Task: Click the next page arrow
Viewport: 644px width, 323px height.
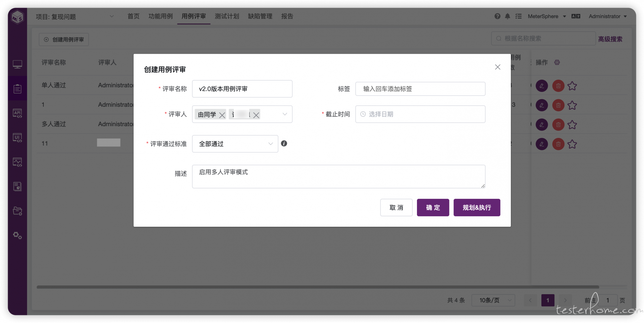Action: pos(565,300)
